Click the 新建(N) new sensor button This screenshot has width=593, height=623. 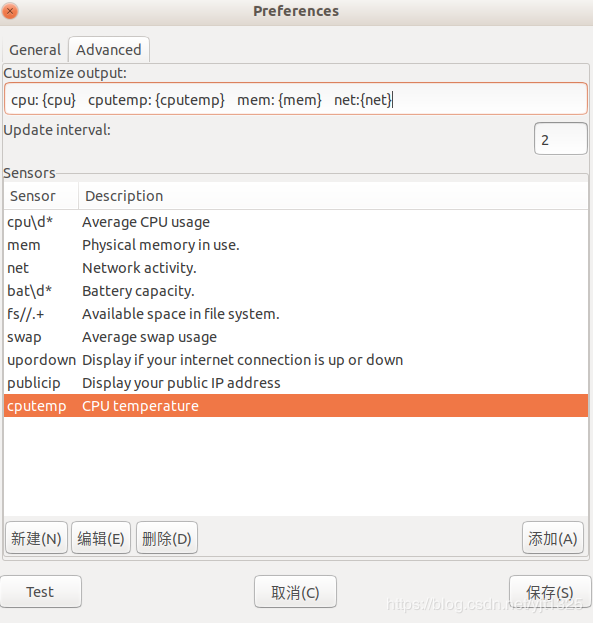[x=36, y=538]
